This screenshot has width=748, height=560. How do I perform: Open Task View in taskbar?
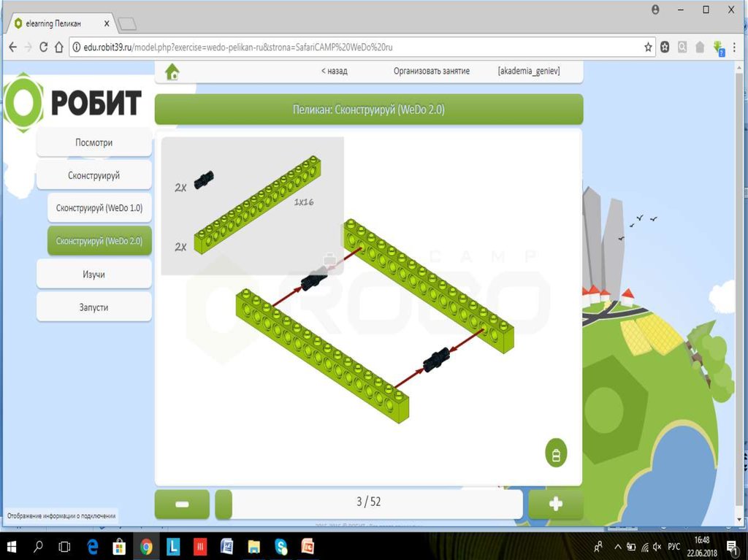coord(64,547)
